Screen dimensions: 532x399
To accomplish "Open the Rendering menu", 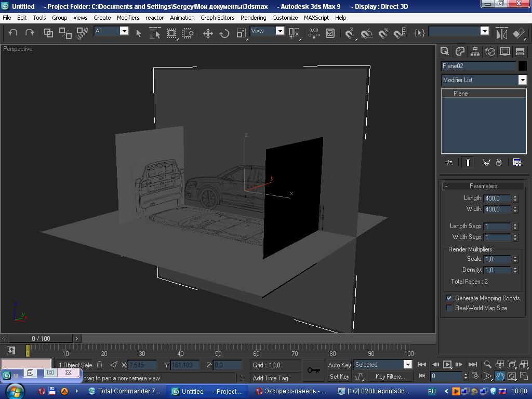I will pyautogui.click(x=253, y=18).
